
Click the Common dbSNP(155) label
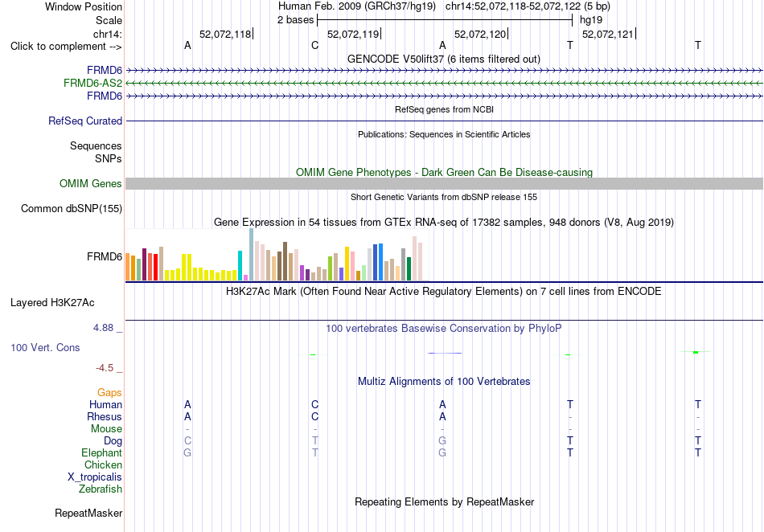click(71, 208)
